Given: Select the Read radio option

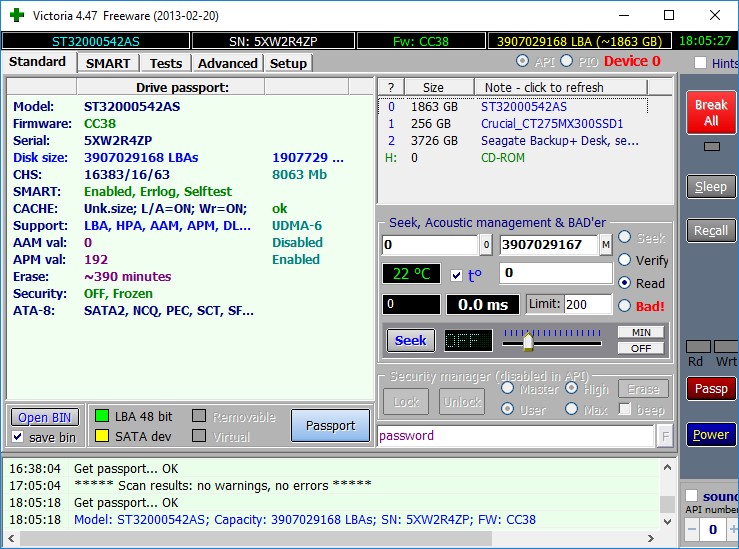Looking at the screenshot, I should [x=624, y=283].
